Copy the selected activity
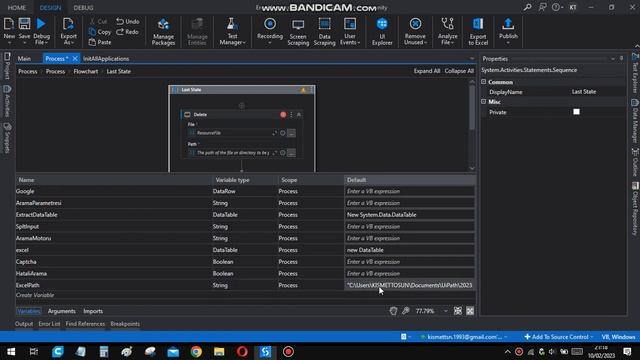This screenshot has width=640, height=360. point(100,32)
